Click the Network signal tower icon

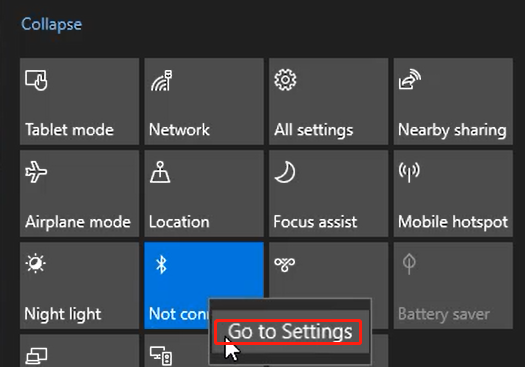tap(161, 80)
